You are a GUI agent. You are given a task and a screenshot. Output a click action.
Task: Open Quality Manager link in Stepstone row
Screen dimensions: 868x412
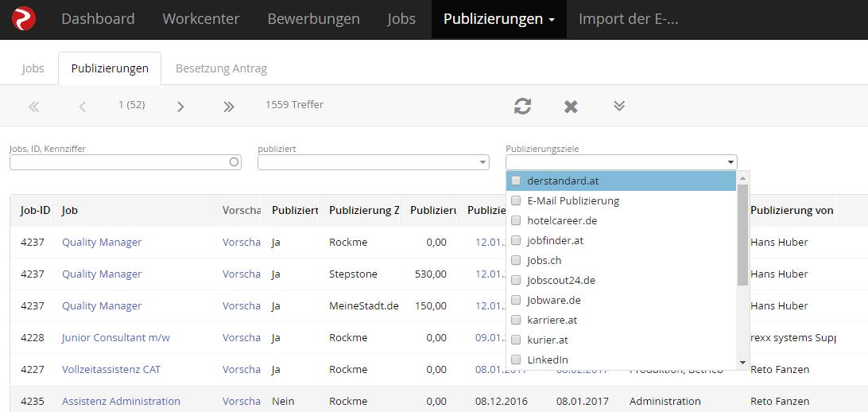pyautogui.click(x=102, y=274)
